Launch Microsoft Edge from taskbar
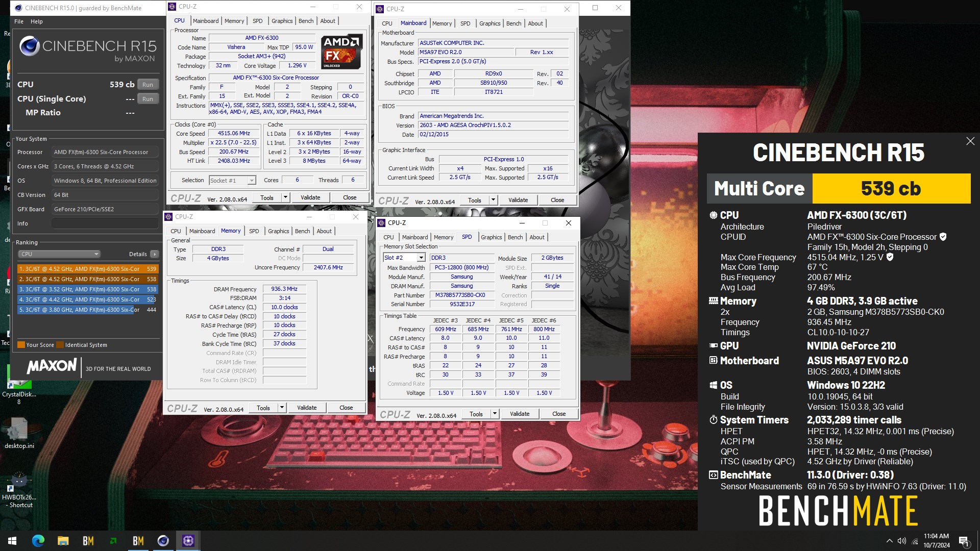This screenshot has height=551, width=980. [38, 541]
